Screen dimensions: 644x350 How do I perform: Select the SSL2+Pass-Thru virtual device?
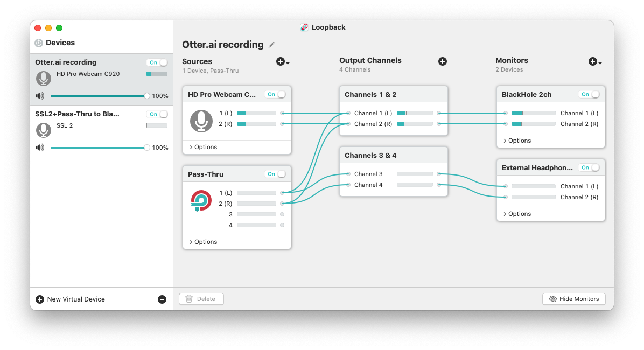[101, 131]
